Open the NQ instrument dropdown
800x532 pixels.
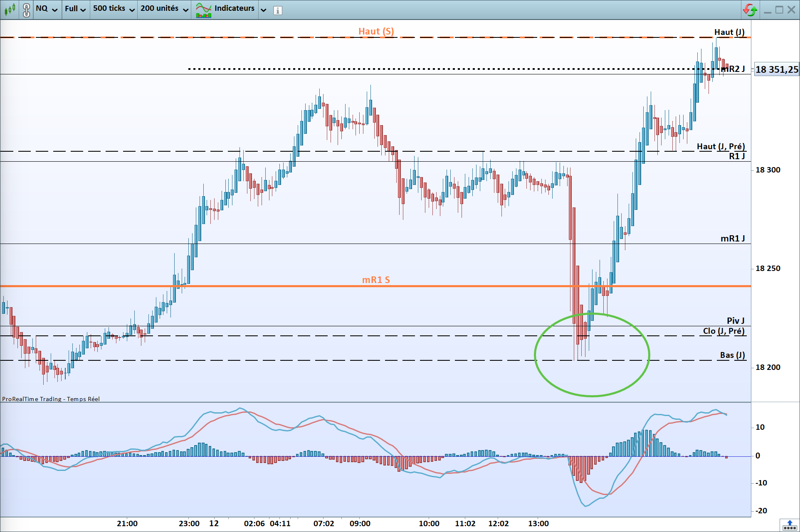point(47,9)
